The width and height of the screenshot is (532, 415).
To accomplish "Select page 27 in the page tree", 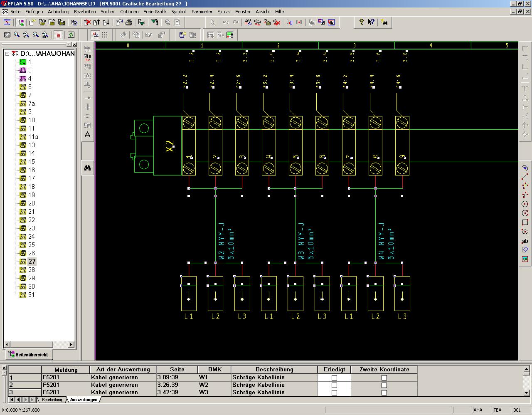I will click(x=32, y=262).
